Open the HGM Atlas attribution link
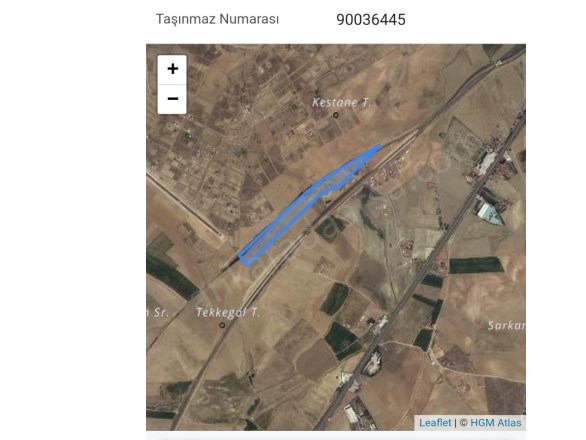 click(x=496, y=423)
